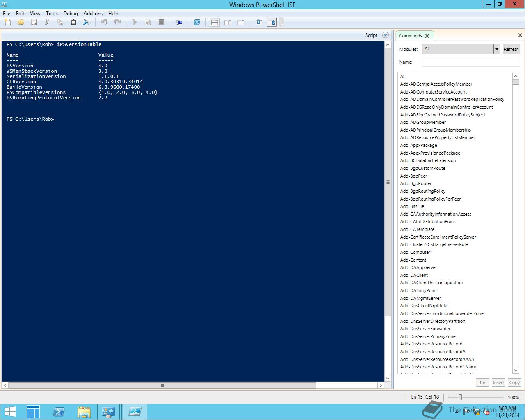Focus the Name search field
This screenshot has height=420, width=525.
tap(471, 62)
